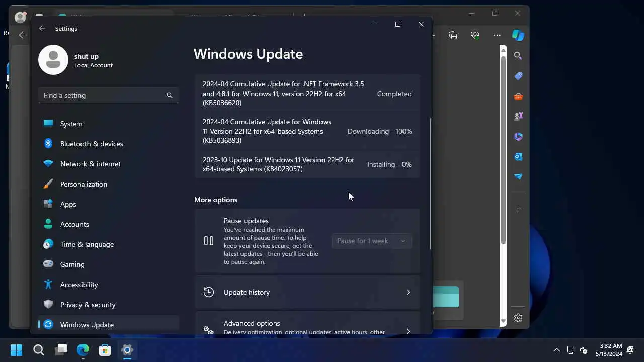This screenshot has width=644, height=362.
Task: Click Settings app icon on taskbar
Action: click(127, 350)
